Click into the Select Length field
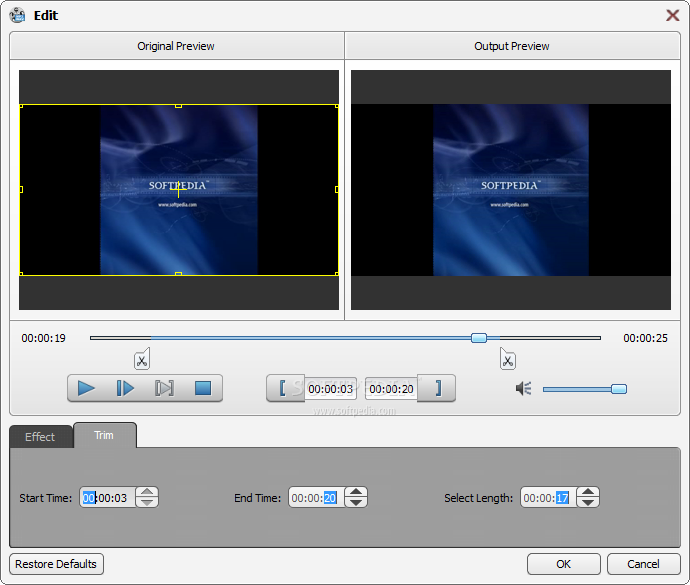The width and height of the screenshot is (690, 585). [549, 498]
